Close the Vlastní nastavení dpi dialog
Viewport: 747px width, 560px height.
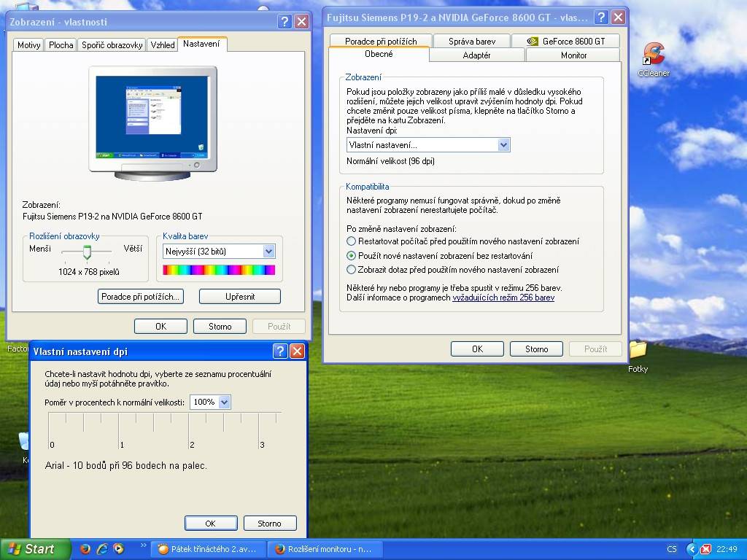click(297, 351)
